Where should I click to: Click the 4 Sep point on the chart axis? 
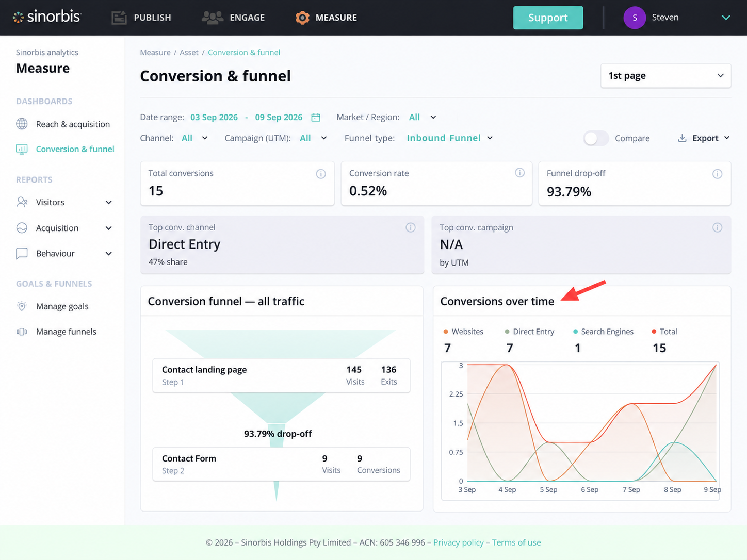[507, 489]
